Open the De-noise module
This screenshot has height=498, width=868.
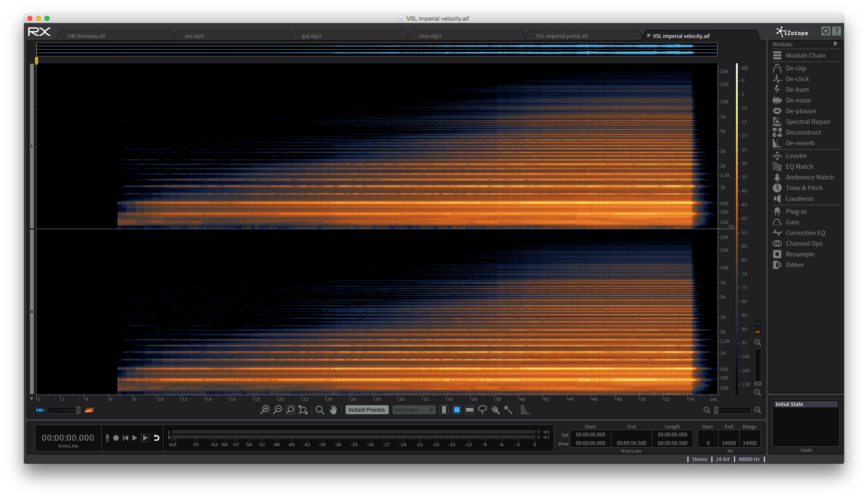coord(798,100)
